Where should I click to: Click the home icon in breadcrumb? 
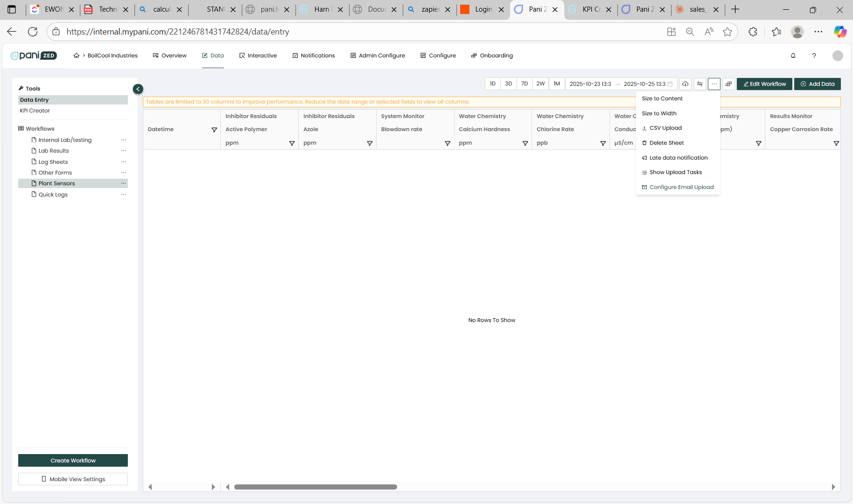(77, 56)
